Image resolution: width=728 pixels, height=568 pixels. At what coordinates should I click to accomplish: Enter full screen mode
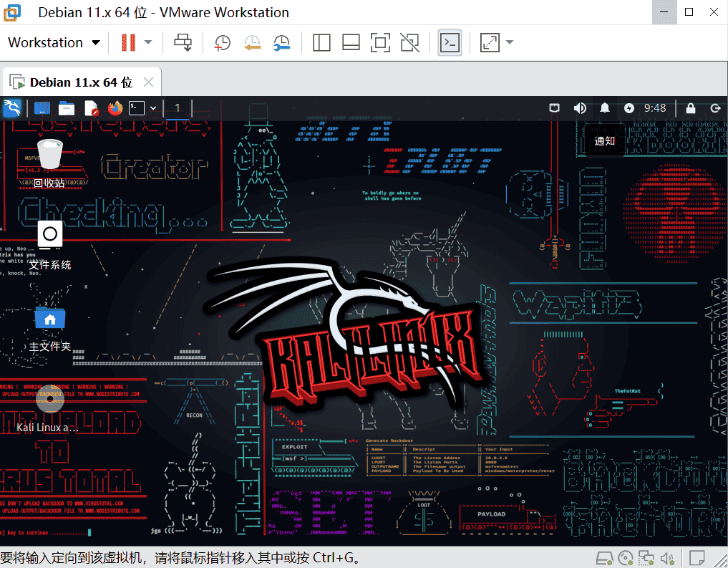(x=380, y=42)
